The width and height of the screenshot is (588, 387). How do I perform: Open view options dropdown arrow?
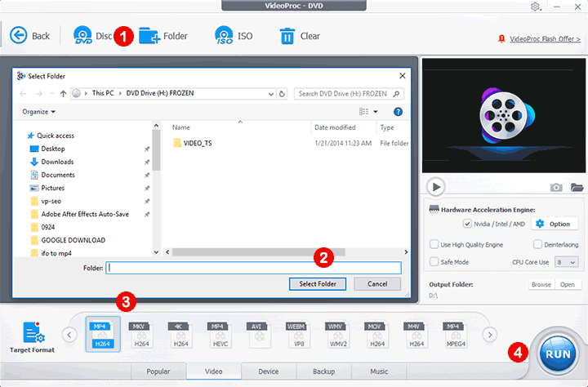[x=376, y=112]
